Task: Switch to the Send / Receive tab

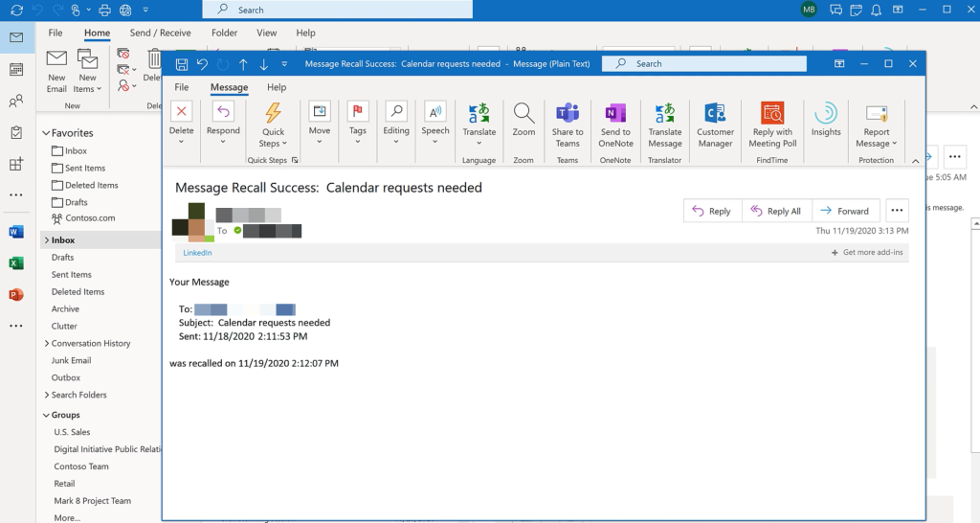Action: click(161, 33)
